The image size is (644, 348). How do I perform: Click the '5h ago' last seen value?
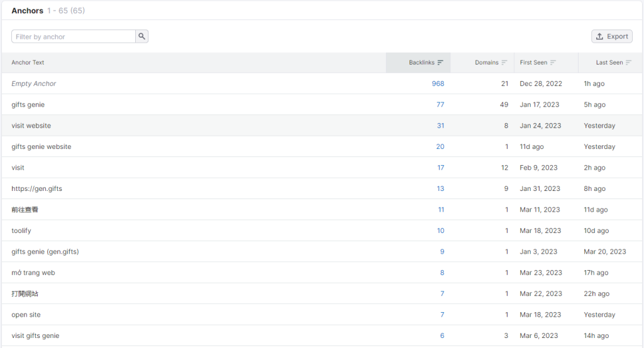click(595, 105)
